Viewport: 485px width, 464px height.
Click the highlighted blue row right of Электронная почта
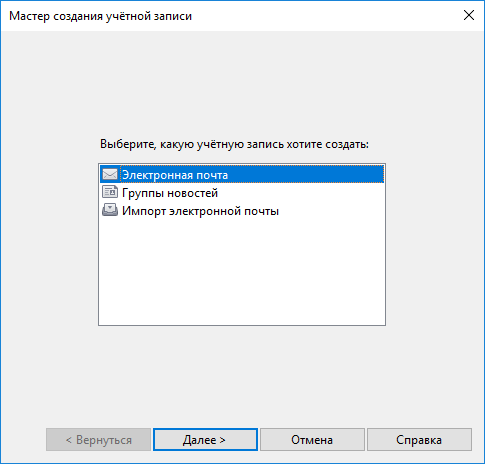point(306,174)
